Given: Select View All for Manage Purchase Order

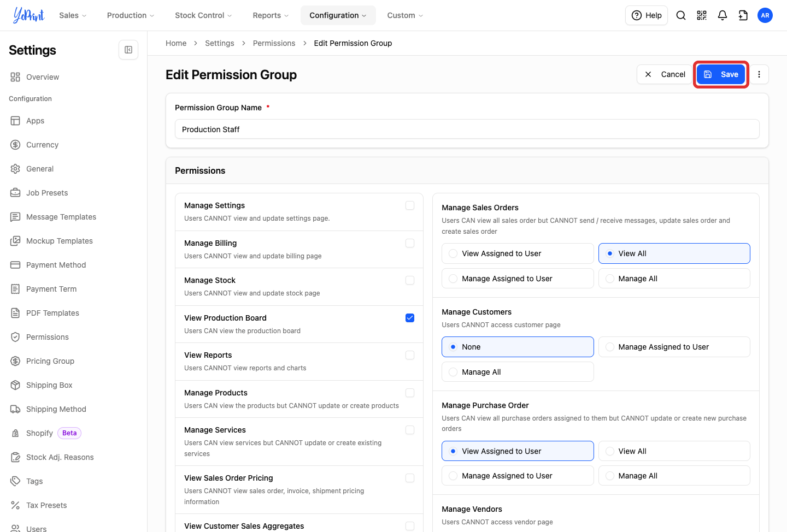Looking at the screenshot, I should (x=674, y=451).
